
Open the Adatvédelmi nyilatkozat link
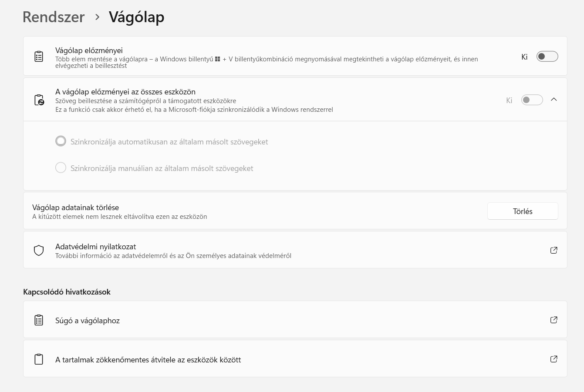(96, 247)
